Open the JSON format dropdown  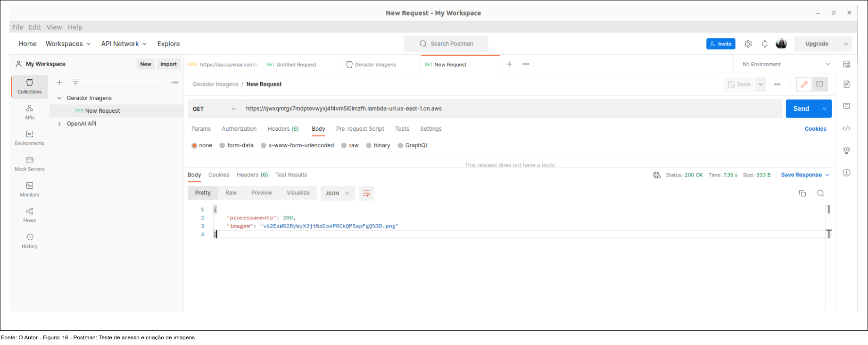pos(338,193)
